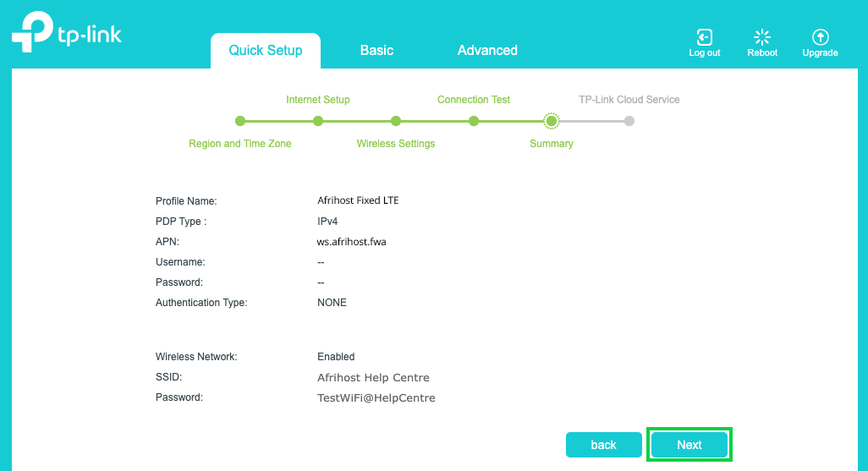
Task: Click the current Summary step marker
Action: pos(552,121)
